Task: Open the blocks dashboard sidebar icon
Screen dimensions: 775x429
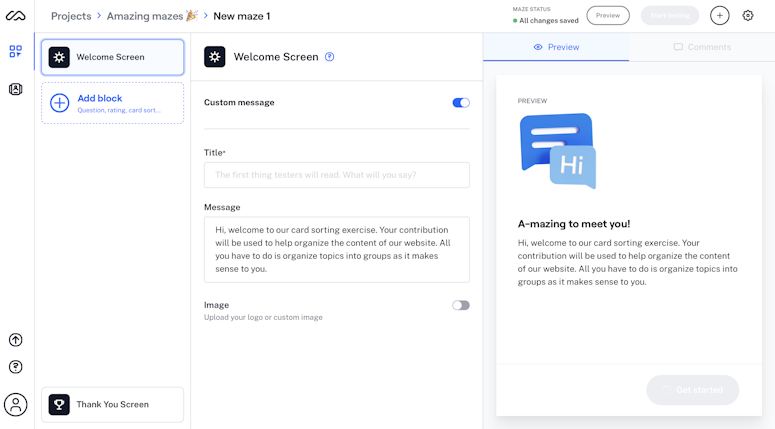Action: tap(15, 51)
